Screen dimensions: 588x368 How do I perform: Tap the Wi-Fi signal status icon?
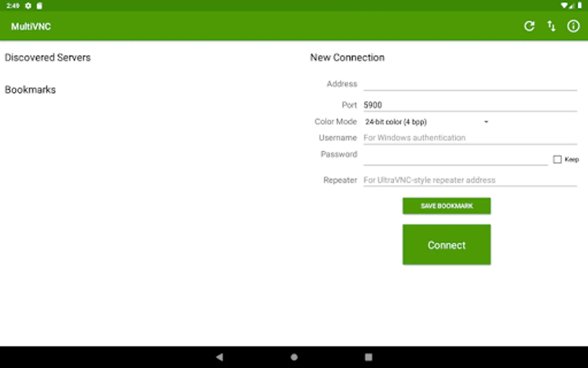click(x=564, y=6)
